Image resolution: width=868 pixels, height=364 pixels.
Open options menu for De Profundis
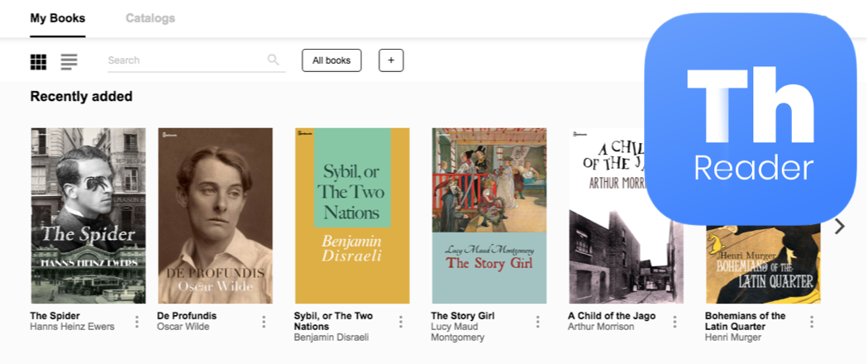(x=264, y=322)
